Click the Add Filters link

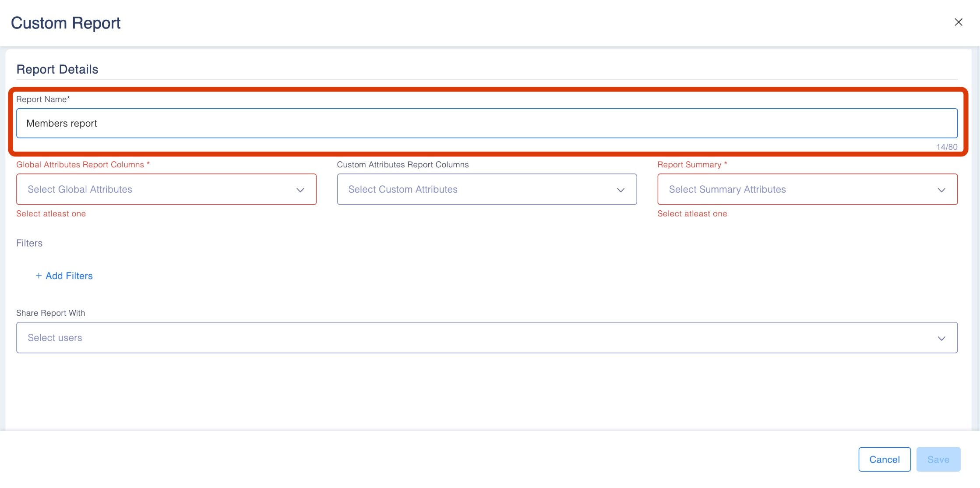[x=69, y=276]
